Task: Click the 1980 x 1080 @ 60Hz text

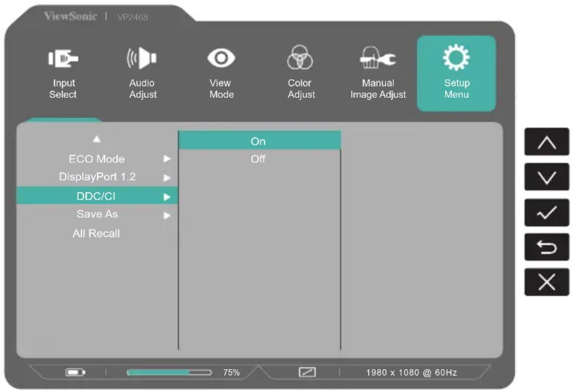Action: pos(411,372)
